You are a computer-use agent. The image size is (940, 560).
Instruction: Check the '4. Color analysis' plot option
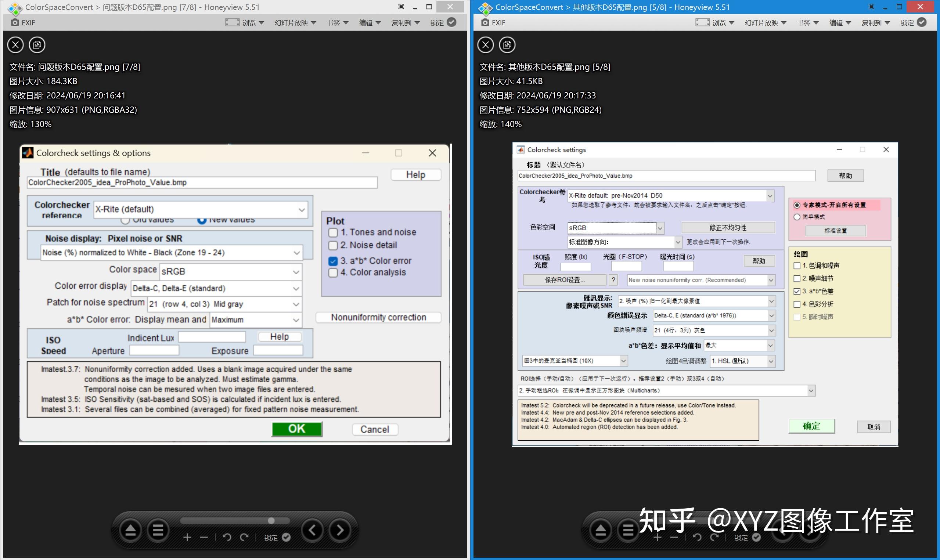coord(333,272)
